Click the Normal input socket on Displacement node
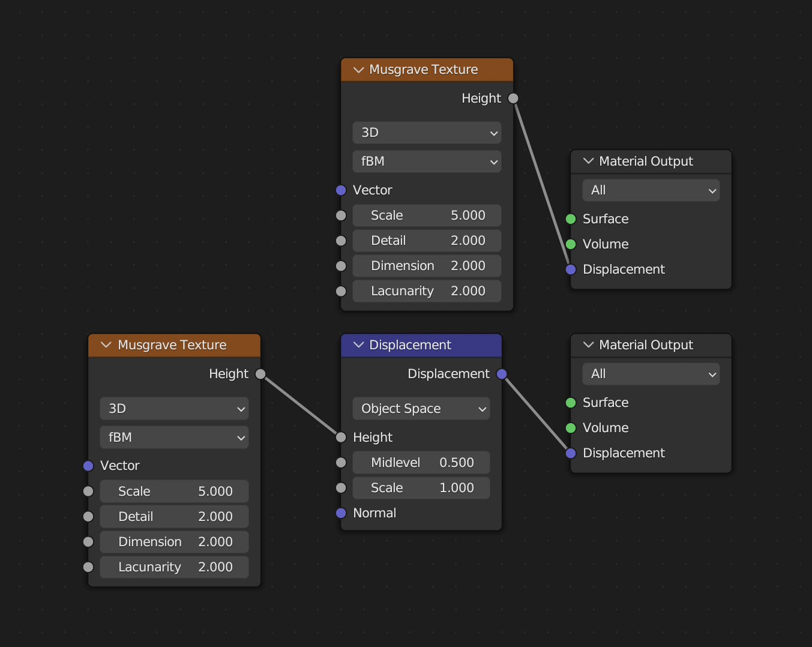Screen dimensions: 812x647 click(x=341, y=513)
